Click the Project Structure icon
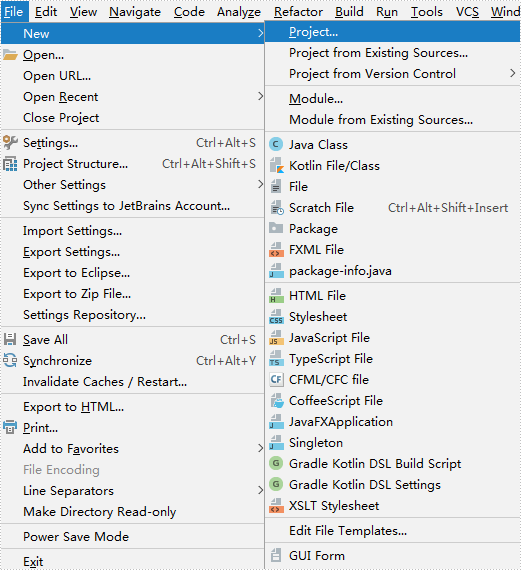Image resolution: width=521 pixels, height=570 pixels. coord(10,164)
